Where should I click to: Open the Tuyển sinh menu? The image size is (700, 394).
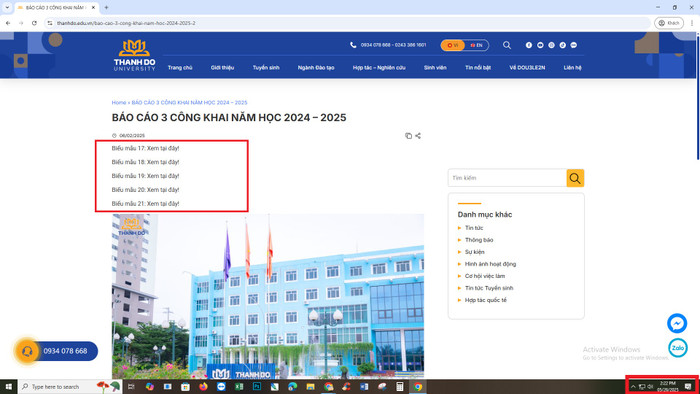click(x=266, y=68)
